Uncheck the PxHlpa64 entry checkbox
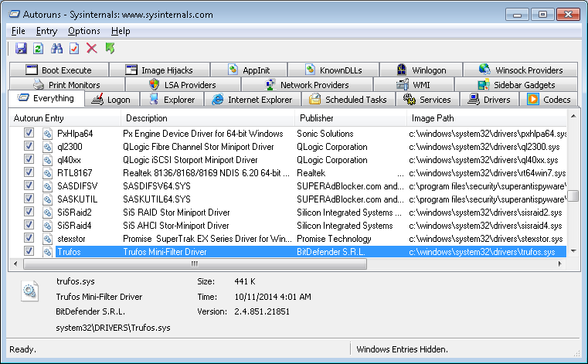 [29, 133]
